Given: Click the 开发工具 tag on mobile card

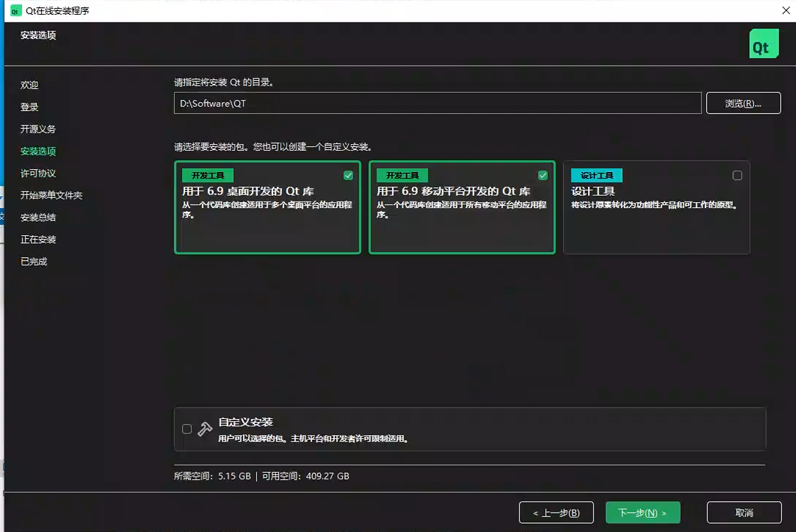Looking at the screenshot, I should pos(402,176).
